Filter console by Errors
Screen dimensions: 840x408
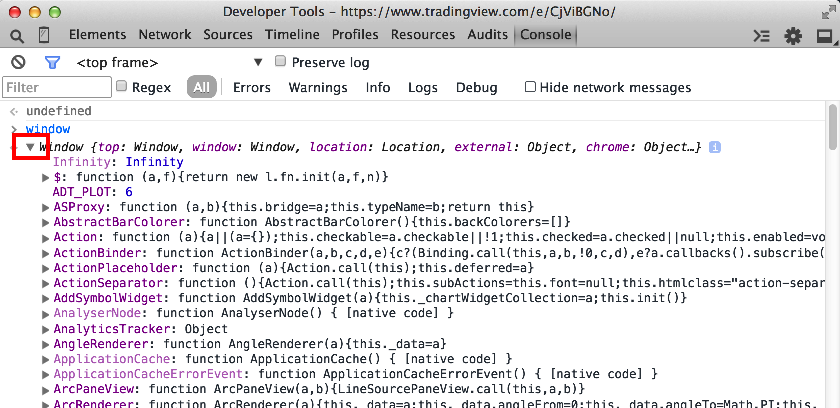click(252, 88)
